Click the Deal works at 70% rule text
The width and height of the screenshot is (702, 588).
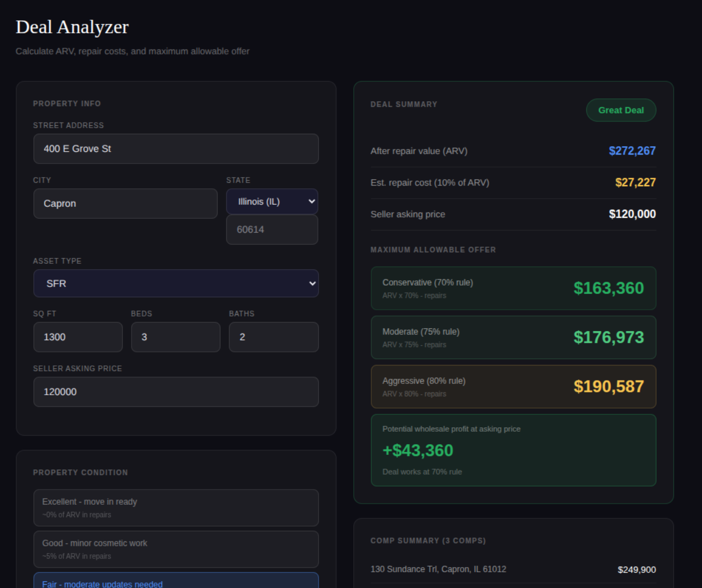[x=422, y=472]
